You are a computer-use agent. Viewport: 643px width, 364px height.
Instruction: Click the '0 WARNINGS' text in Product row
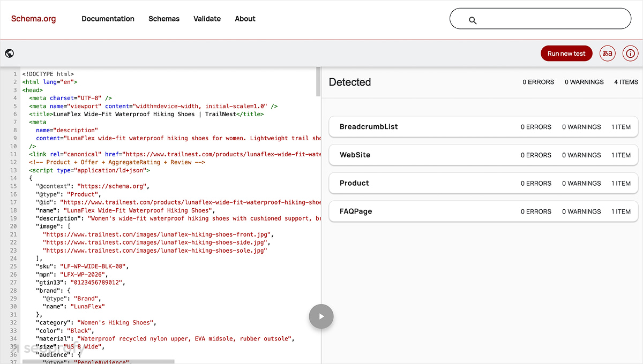(x=581, y=183)
